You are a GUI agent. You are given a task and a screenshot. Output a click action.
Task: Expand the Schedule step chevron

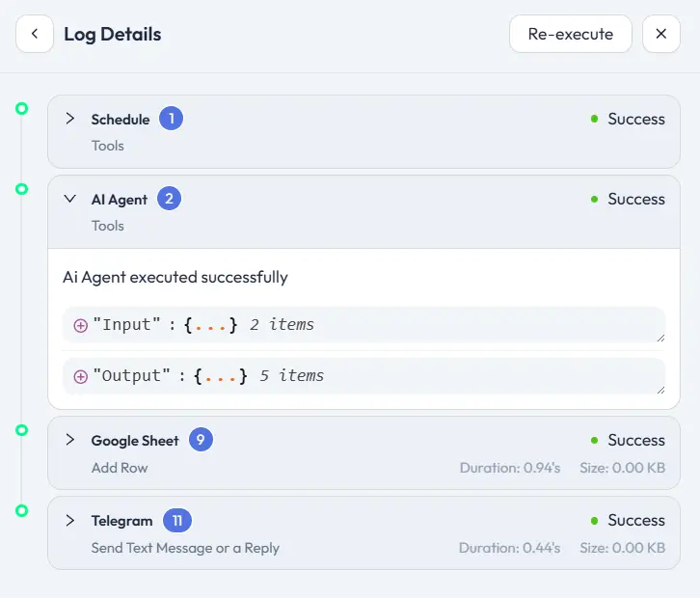tap(69, 119)
